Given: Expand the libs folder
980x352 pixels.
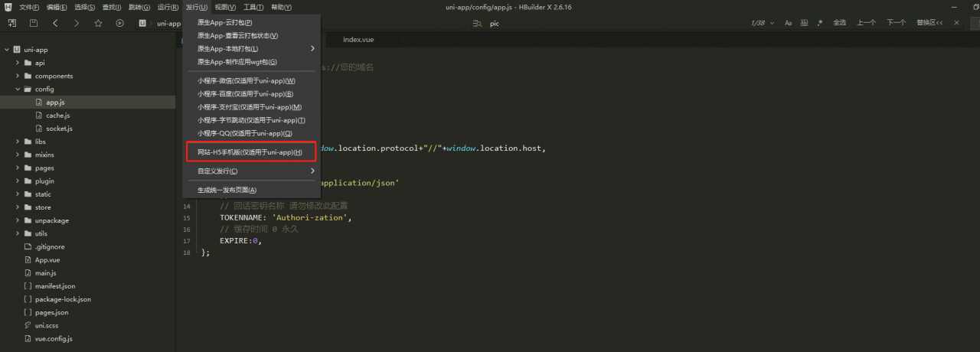Looking at the screenshot, I should tap(18, 142).
